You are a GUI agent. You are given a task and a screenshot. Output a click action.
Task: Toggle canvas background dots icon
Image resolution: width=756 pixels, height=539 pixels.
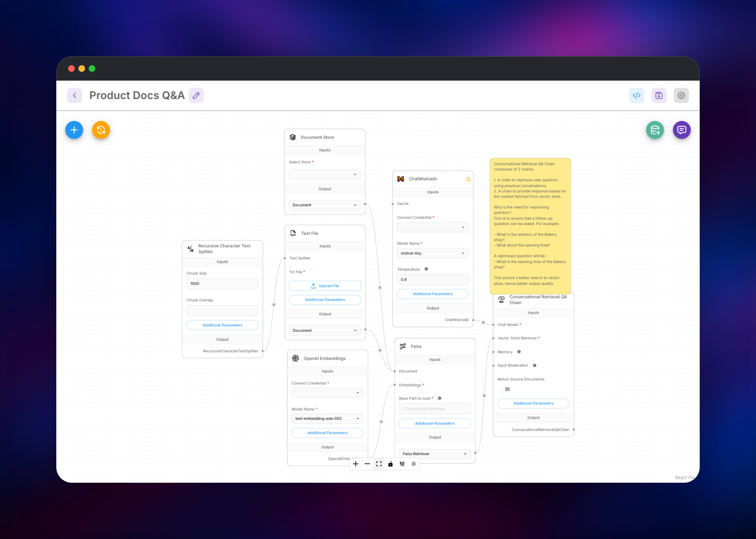point(414,464)
